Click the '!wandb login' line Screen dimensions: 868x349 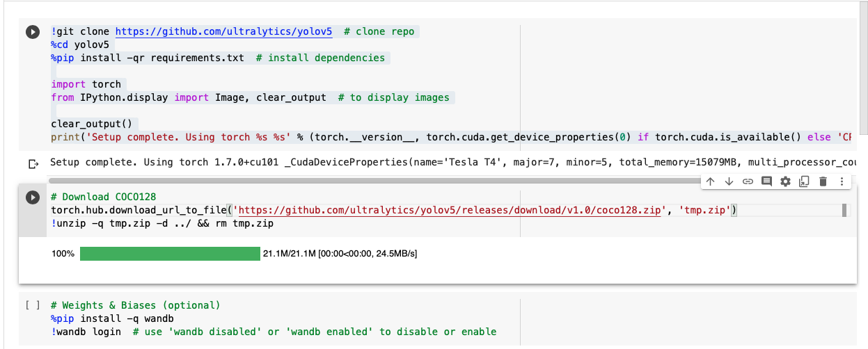(274, 332)
